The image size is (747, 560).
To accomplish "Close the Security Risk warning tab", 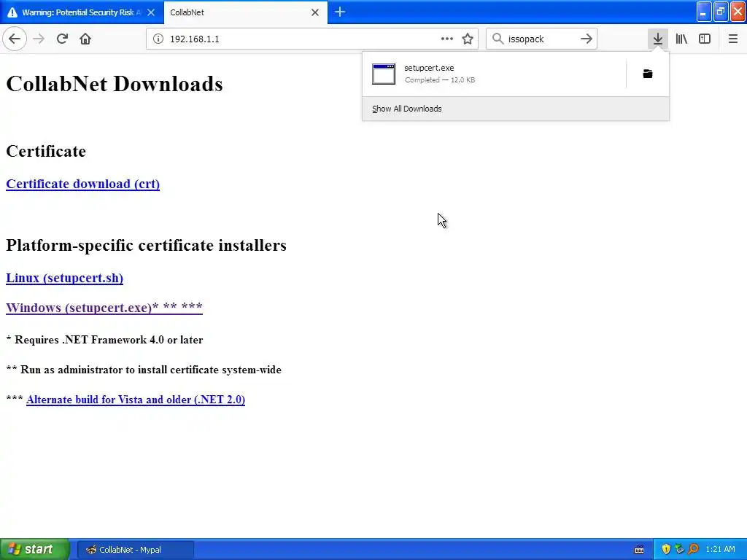I will point(151,12).
